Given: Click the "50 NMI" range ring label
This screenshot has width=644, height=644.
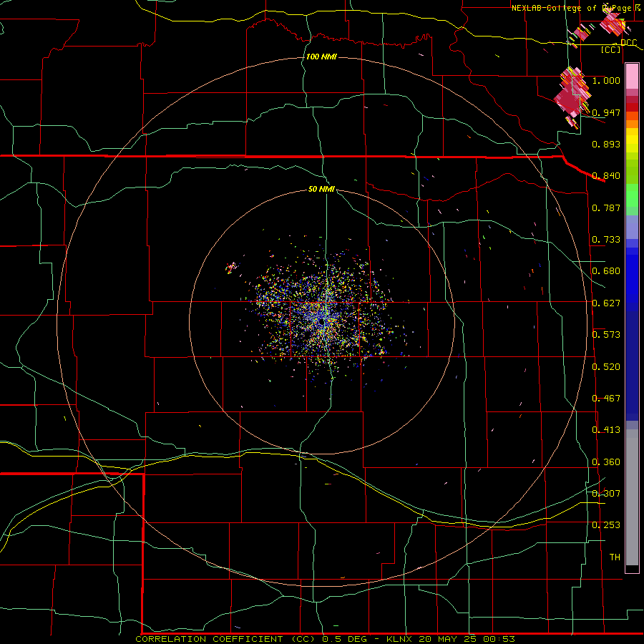Looking at the screenshot, I should tap(321, 189).
